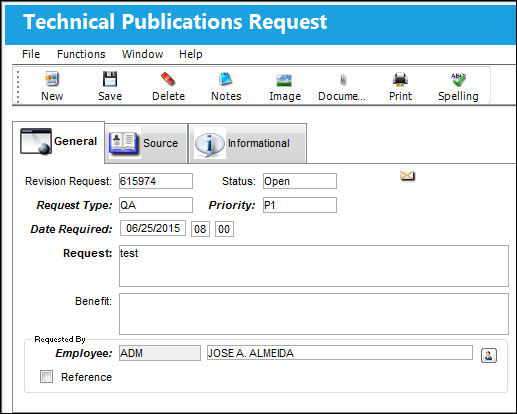Click the hour field showing 08
Image resolution: width=517 pixels, height=414 pixels.
point(200,229)
